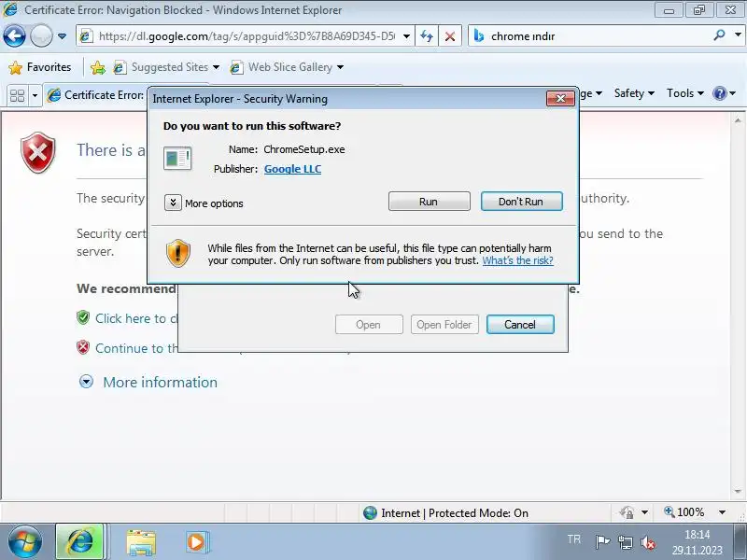Open Windows Explorer from taskbar

pyautogui.click(x=141, y=542)
